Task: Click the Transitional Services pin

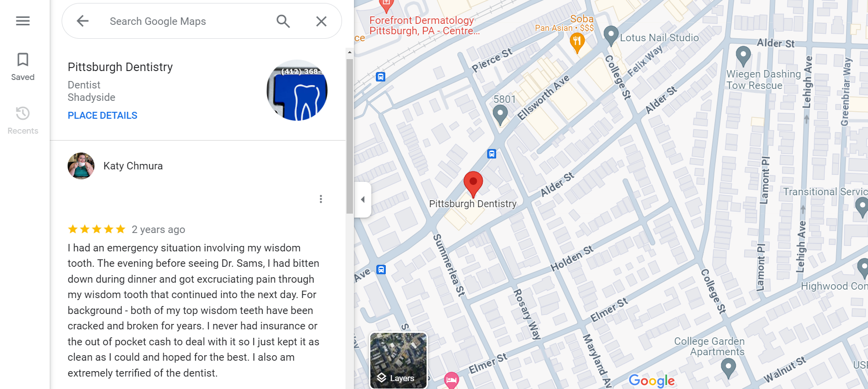Action: 862,207
